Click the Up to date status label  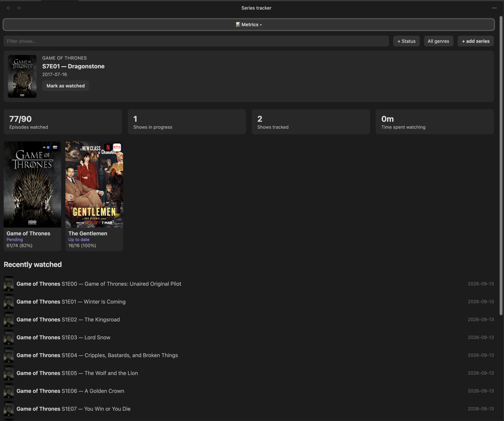pos(79,239)
